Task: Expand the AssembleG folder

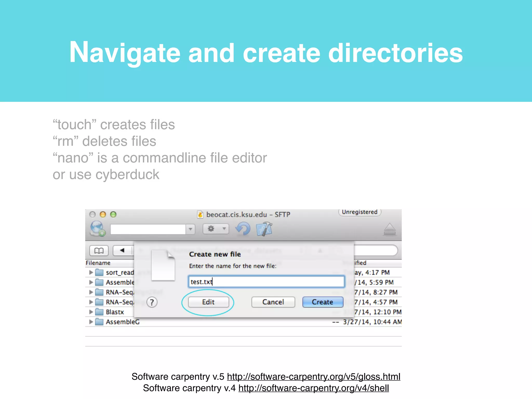Action: 91,322
